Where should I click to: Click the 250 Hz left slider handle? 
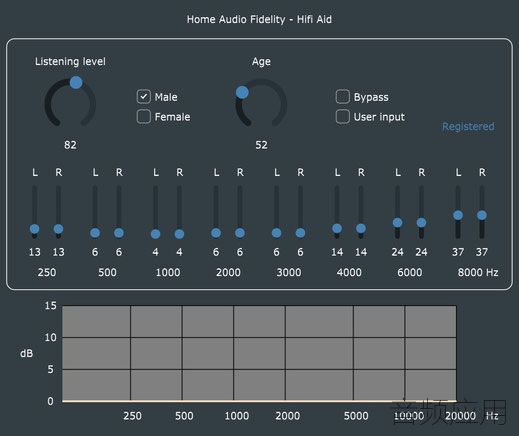(x=35, y=229)
